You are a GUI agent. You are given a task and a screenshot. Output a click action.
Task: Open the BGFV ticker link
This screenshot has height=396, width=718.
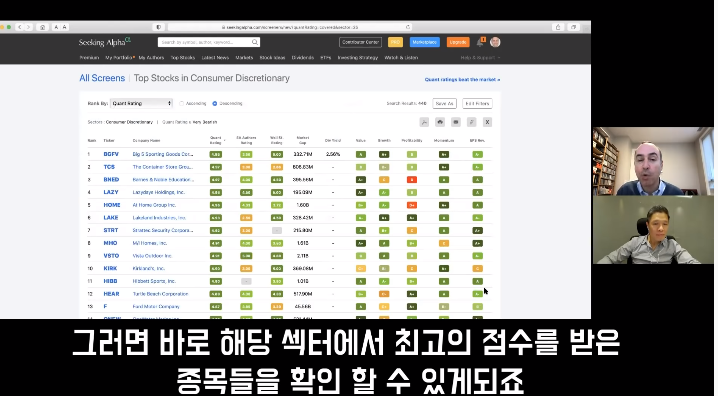(111, 154)
